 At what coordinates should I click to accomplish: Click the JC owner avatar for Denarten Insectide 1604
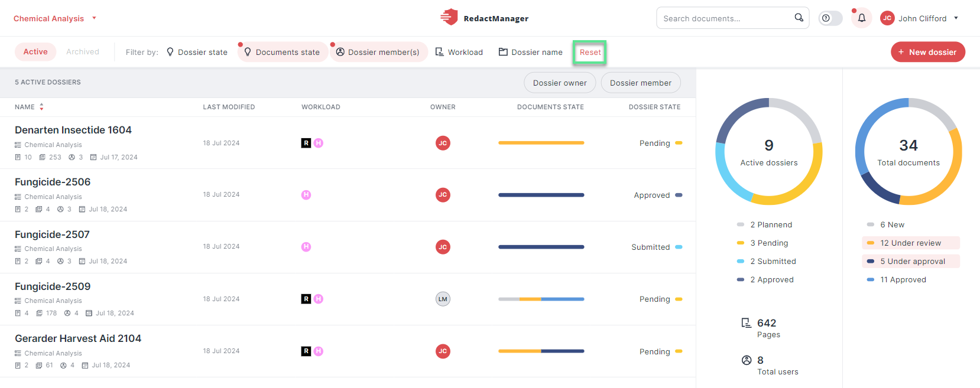pyautogui.click(x=443, y=143)
